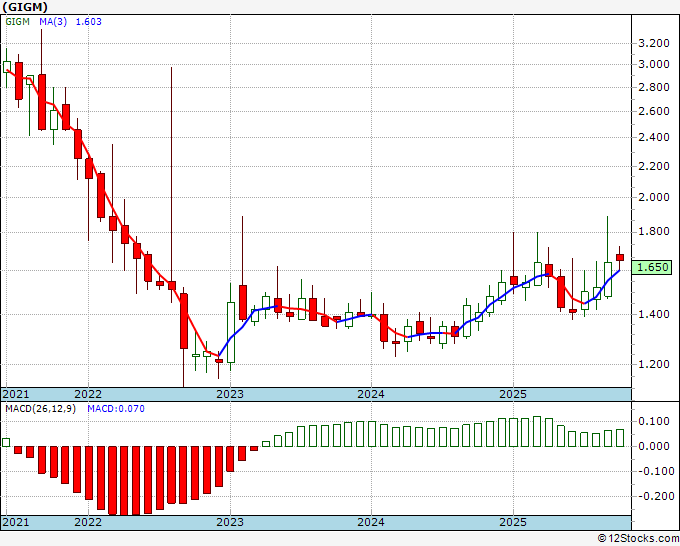680x546 pixels.
Task: Click the 2.600 price axis label
Action: (x=654, y=111)
